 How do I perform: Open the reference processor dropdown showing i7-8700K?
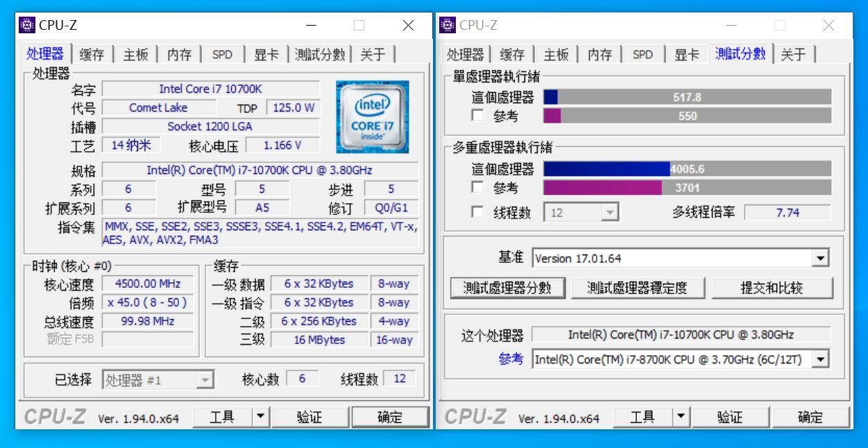[821, 359]
